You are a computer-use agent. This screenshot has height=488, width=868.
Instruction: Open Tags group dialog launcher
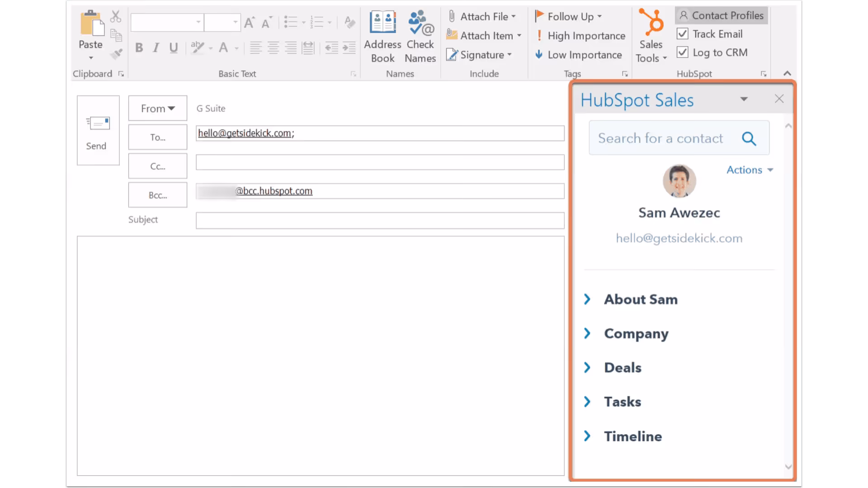tap(625, 74)
